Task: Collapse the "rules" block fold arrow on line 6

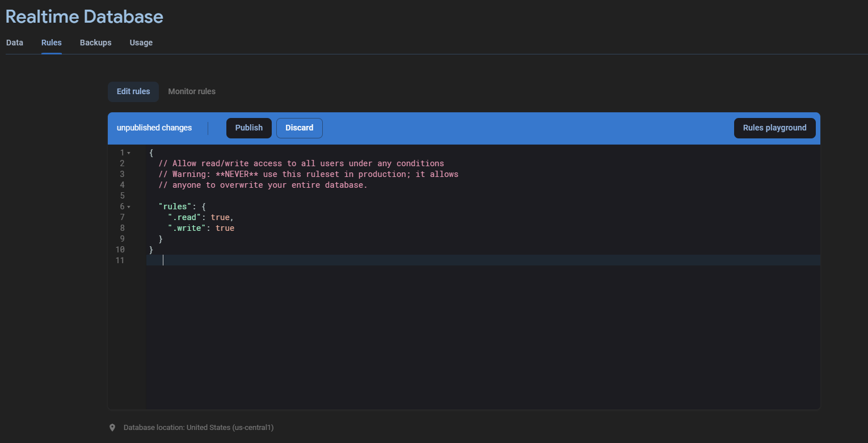Action: (x=129, y=207)
